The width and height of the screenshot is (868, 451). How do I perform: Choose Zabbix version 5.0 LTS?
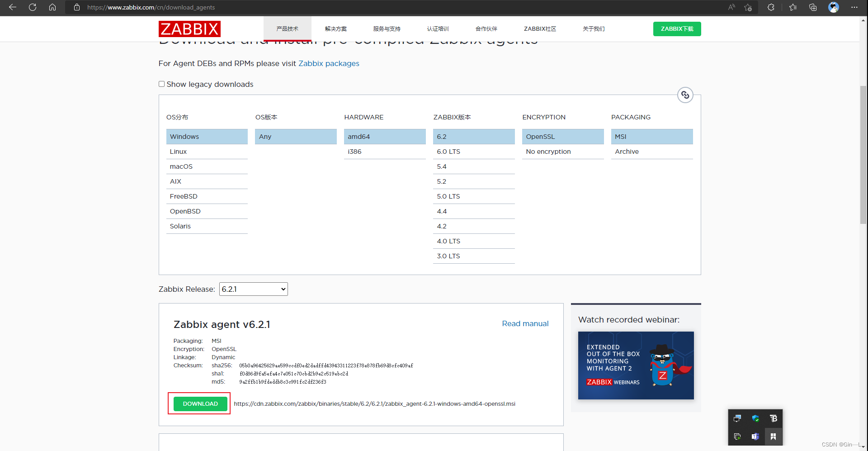point(474,196)
